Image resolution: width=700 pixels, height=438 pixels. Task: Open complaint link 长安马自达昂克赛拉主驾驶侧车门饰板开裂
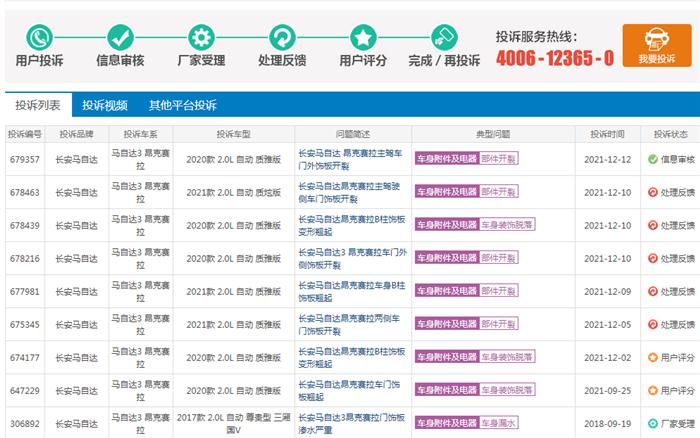(349, 192)
